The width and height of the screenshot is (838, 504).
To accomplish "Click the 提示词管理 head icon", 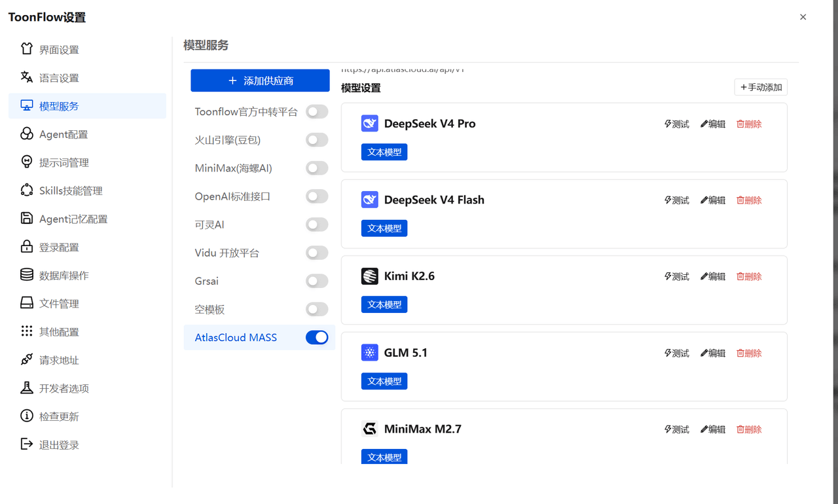I will point(27,162).
